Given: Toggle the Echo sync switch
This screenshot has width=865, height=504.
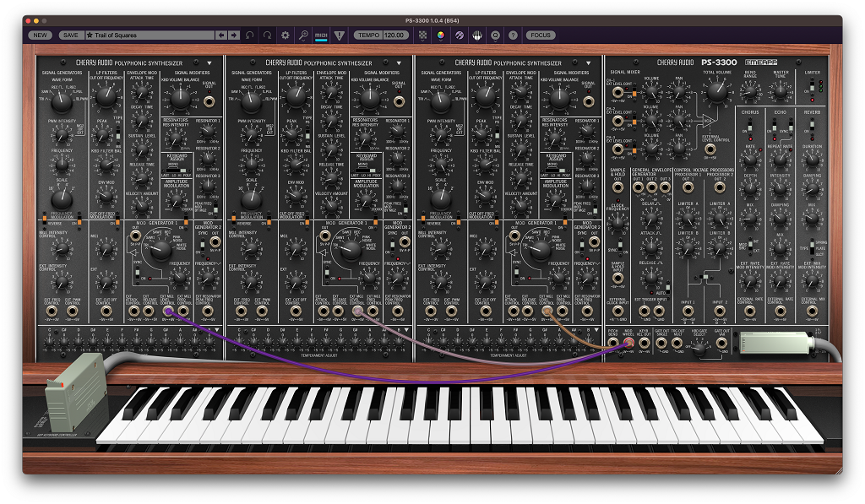Looking at the screenshot, I should click(790, 127).
